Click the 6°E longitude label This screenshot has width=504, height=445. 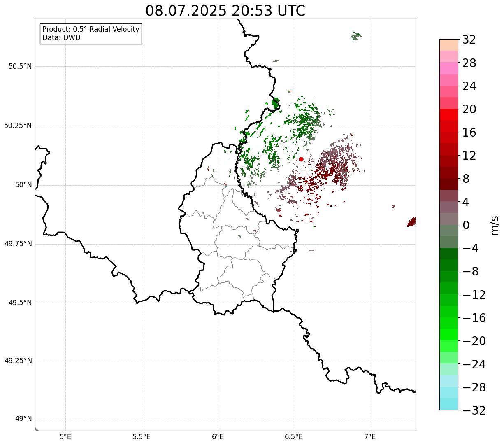[x=218, y=436]
